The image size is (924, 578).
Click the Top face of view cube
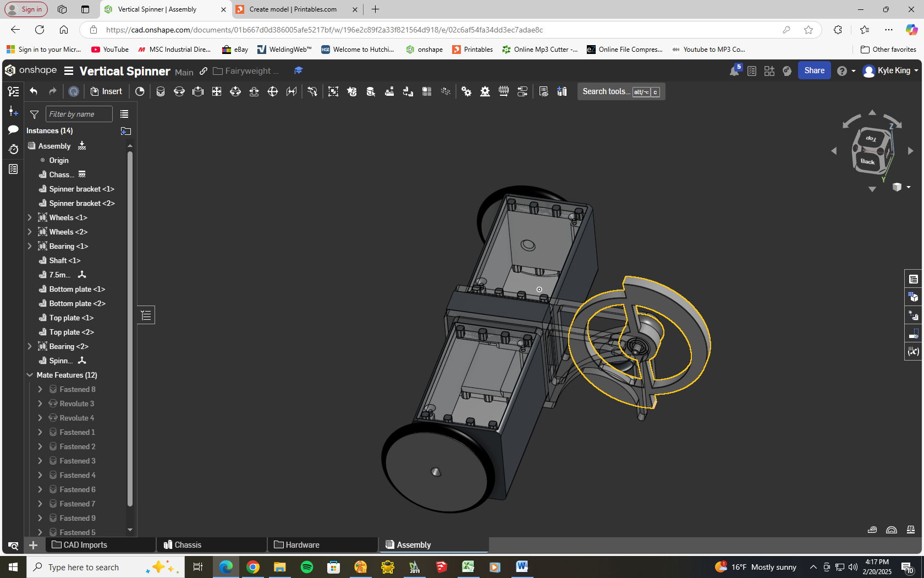click(x=871, y=138)
